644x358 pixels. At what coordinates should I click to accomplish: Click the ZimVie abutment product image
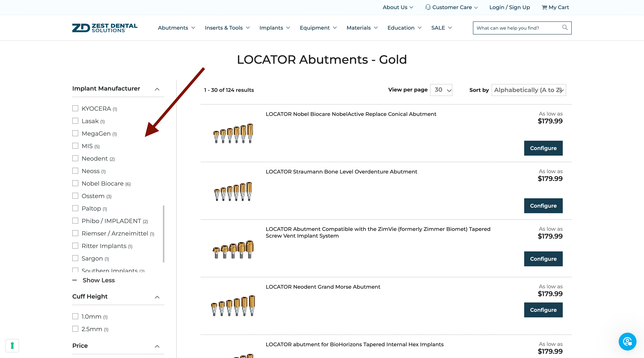click(233, 249)
